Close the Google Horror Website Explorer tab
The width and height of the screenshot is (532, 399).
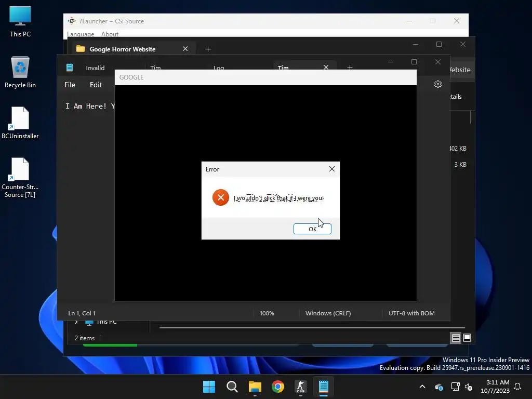coord(185,49)
